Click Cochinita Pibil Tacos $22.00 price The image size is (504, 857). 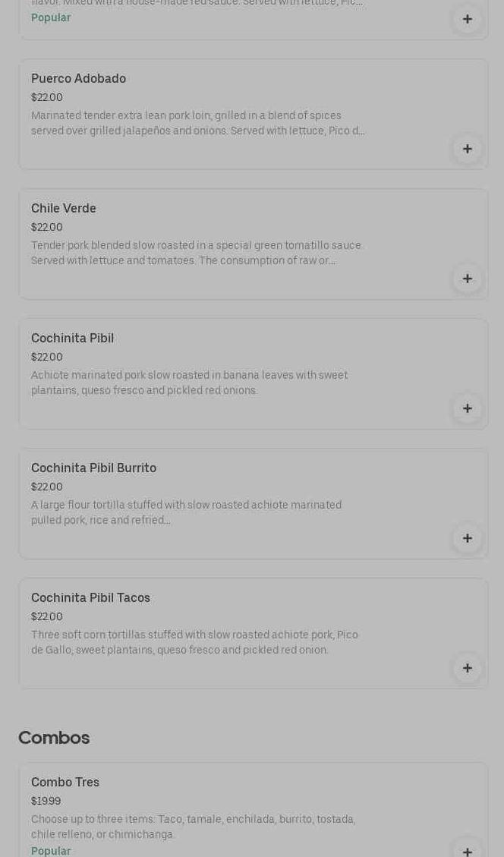pyautogui.click(x=47, y=617)
